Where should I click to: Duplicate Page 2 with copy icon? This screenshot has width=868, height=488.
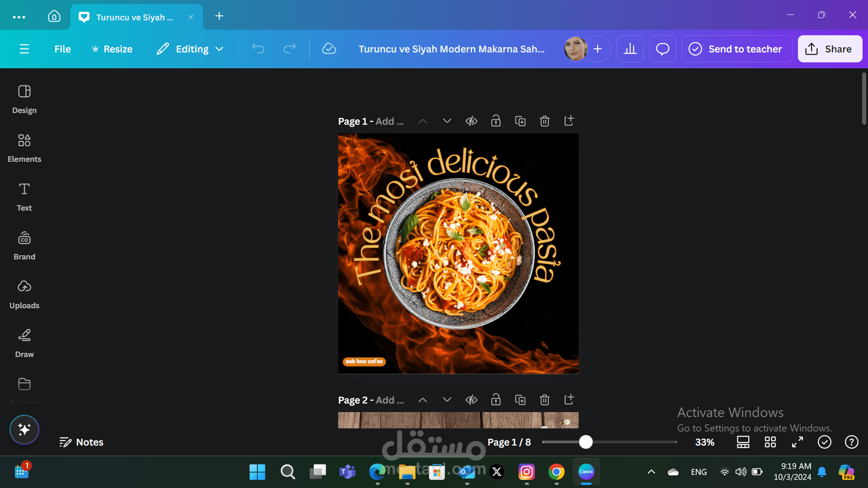(520, 400)
